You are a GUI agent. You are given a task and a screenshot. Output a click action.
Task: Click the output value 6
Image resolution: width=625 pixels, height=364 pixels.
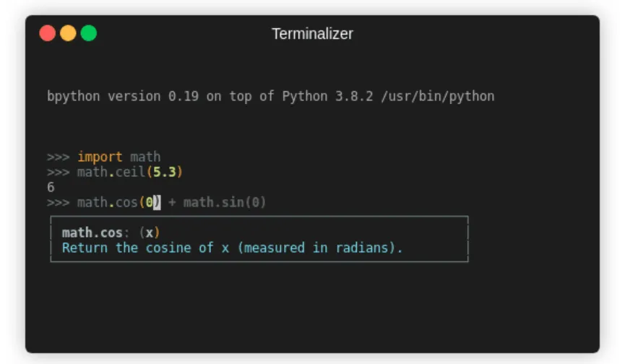pos(51,187)
